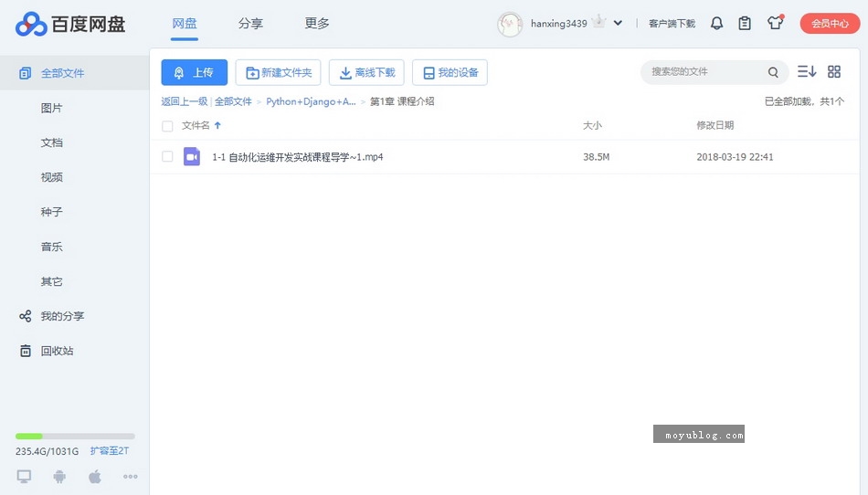Click the Apple client icon
The width and height of the screenshot is (868, 495).
[x=95, y=476]
